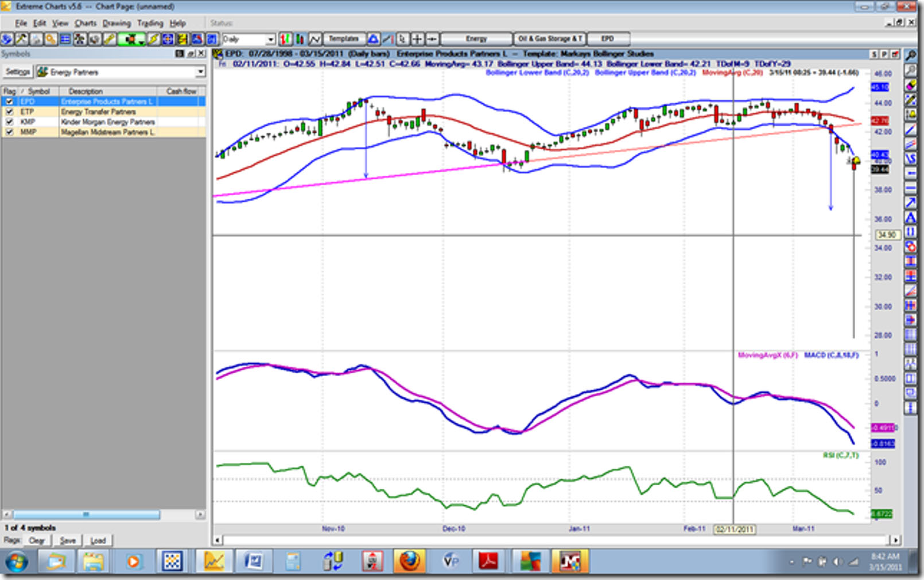The width and height of the screenshot is (924, 580).
Task: Select the eraser drawing tool
Action: (910, 85)
